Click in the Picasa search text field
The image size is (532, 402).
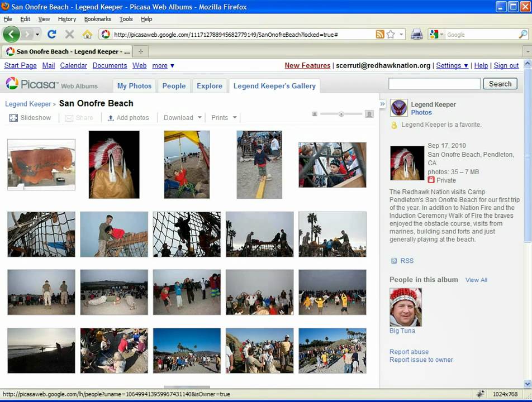coord(434,84)
